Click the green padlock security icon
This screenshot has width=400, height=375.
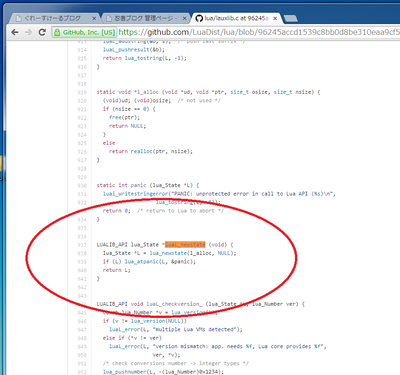point(57,32)
